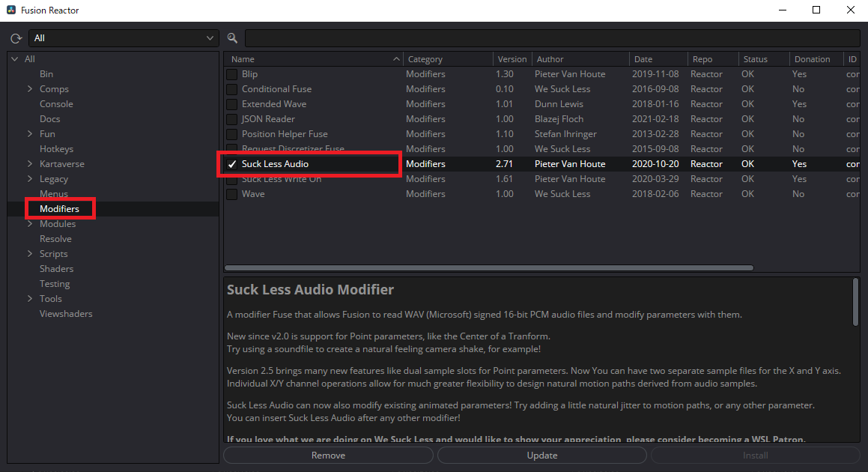Expand the Modules category
Screen dimensions: 868x472
click(30, 223)
